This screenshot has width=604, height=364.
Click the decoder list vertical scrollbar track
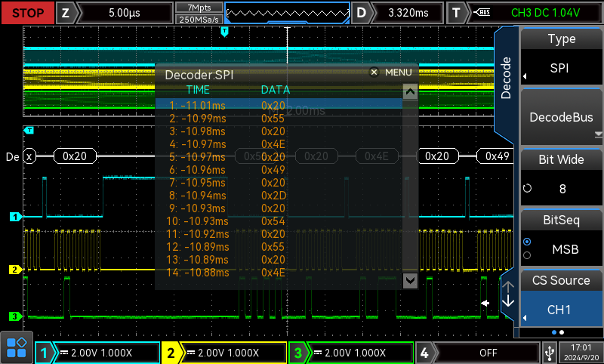coord(410,187)
